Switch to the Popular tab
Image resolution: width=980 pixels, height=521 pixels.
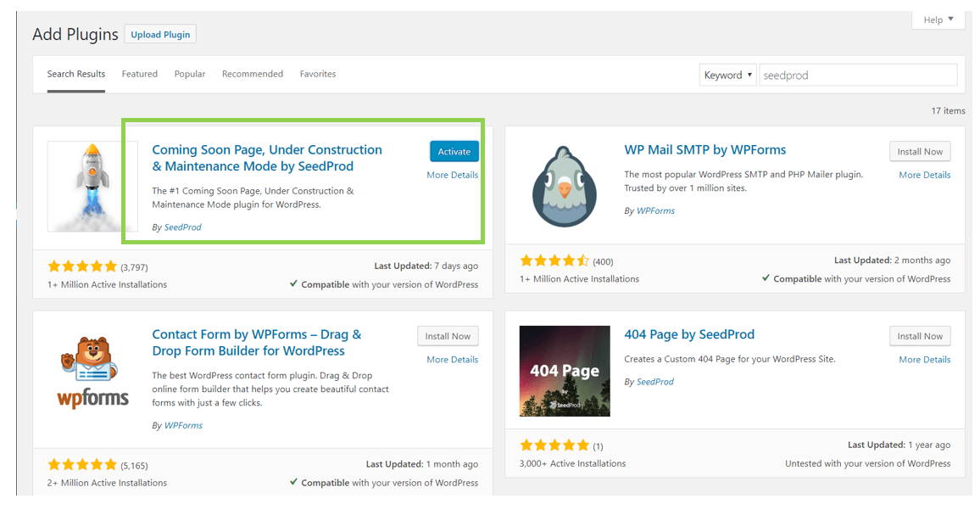(x=190, y=74)
